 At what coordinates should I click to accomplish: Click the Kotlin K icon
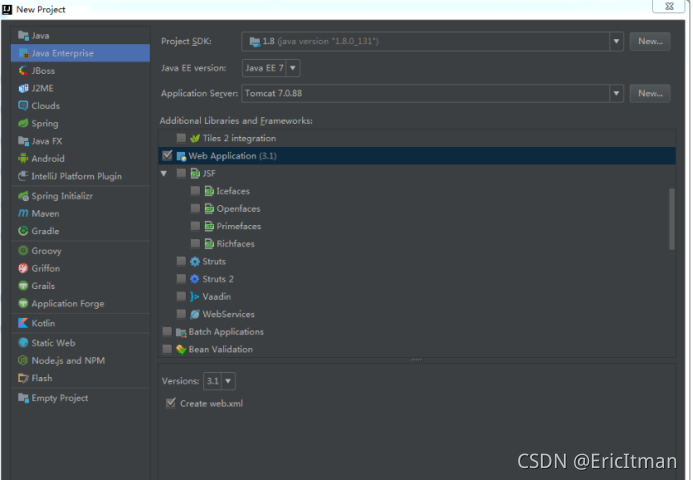pyautogui.click(x=23, y=323)
